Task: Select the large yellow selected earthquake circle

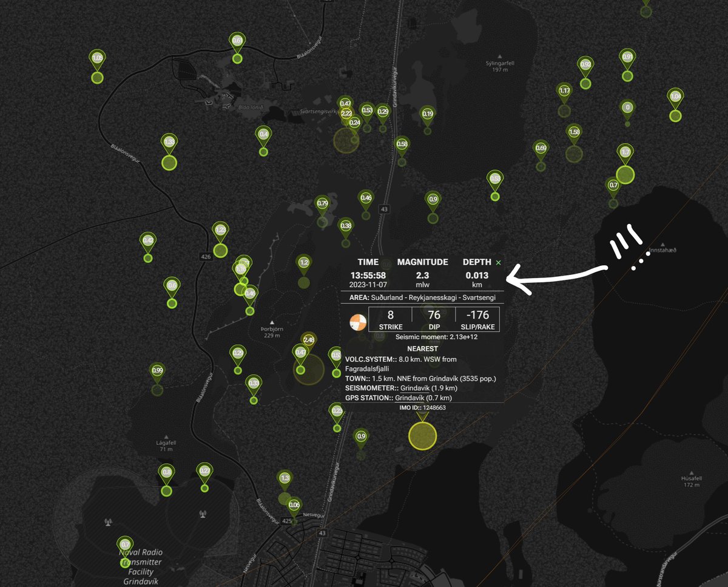Action: [x=422, y=435]
